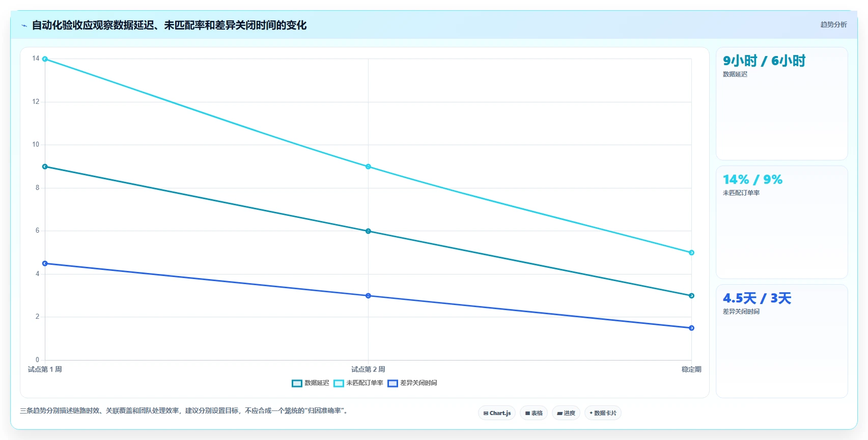The width and height of the screenshot is (868, 440).
Task: Click 未匹配订单率 point at 试点第 2 周
Action: tap(368, 167)
